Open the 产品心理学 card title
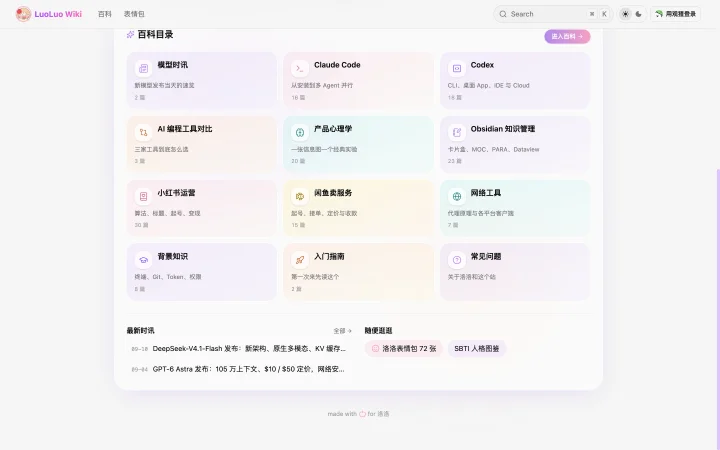720x450 pixels. (333, 129)
